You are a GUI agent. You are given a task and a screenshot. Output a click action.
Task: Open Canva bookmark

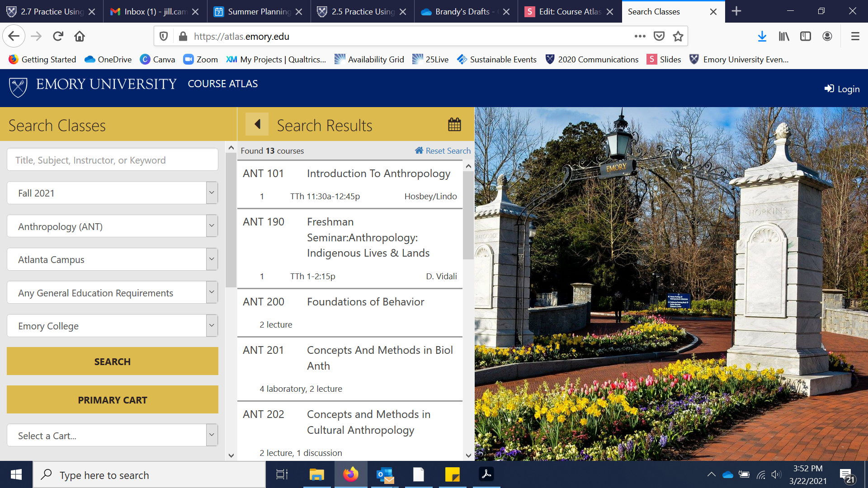[x=157, y=59]
